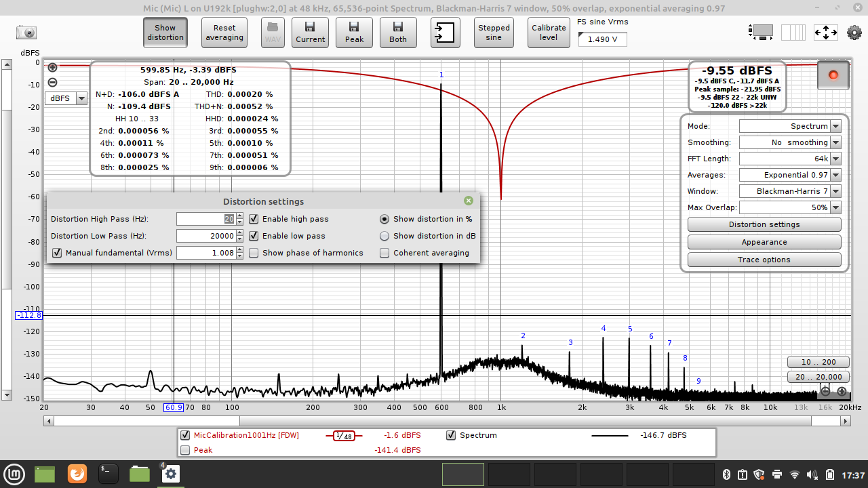Viewport: 868px width, 488px height.
Task: Click the volume tray icon
Action: point(812,474)
